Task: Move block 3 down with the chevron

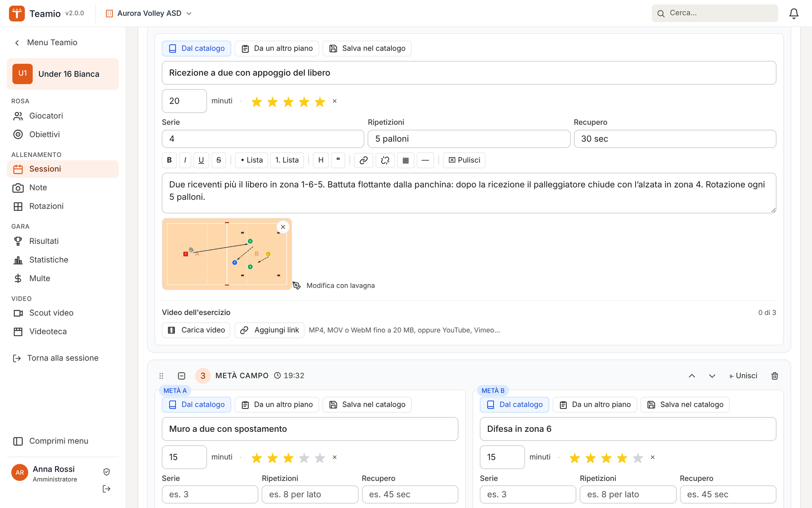Action: click(712, 376)
